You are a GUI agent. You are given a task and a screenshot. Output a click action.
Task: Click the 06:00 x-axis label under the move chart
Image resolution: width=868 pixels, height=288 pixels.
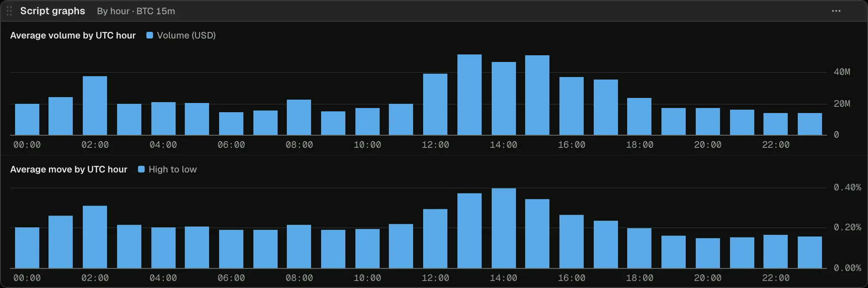coord(231,278)
